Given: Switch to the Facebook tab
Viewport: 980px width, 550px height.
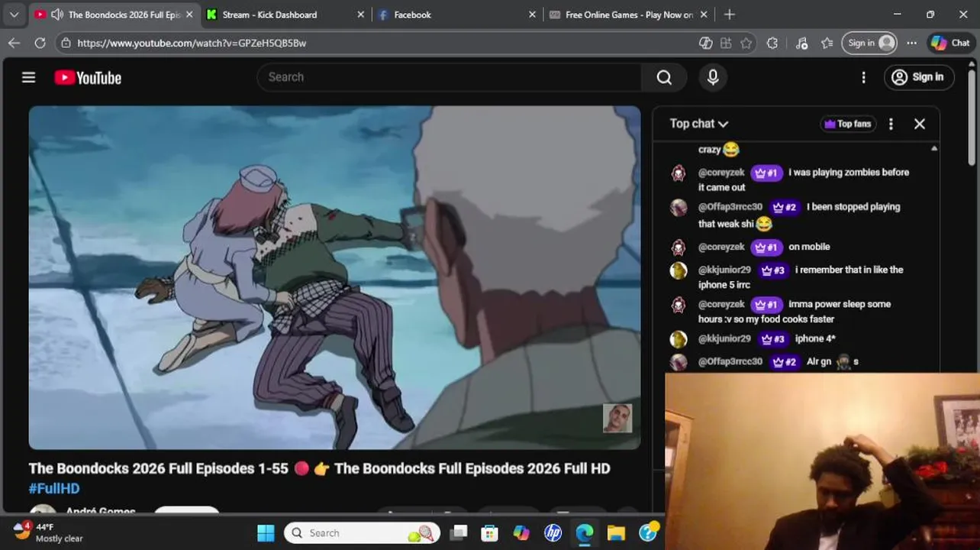Looking at the screenshot, I should [413, 15].
